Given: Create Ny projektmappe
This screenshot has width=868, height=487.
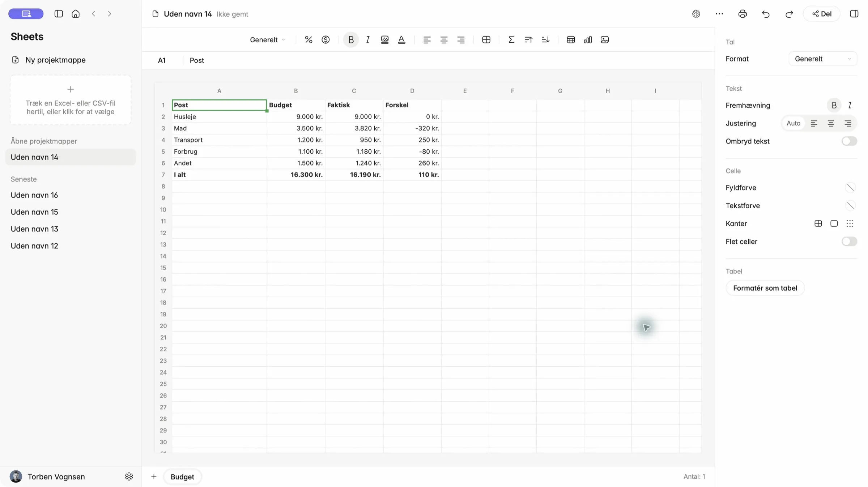Looking at the screenshot, I should click(48, 60).
